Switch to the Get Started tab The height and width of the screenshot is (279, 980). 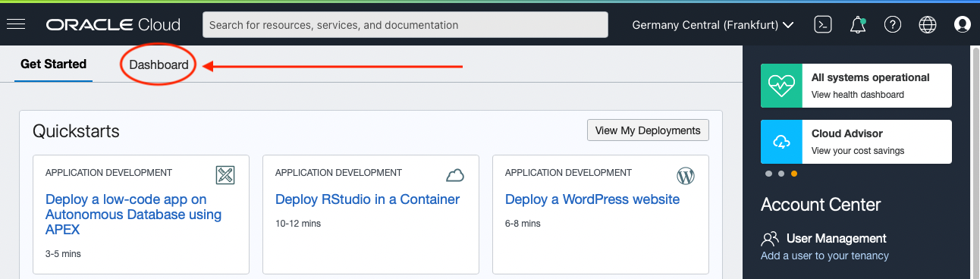pyautogui.click(x=54, y=64)
